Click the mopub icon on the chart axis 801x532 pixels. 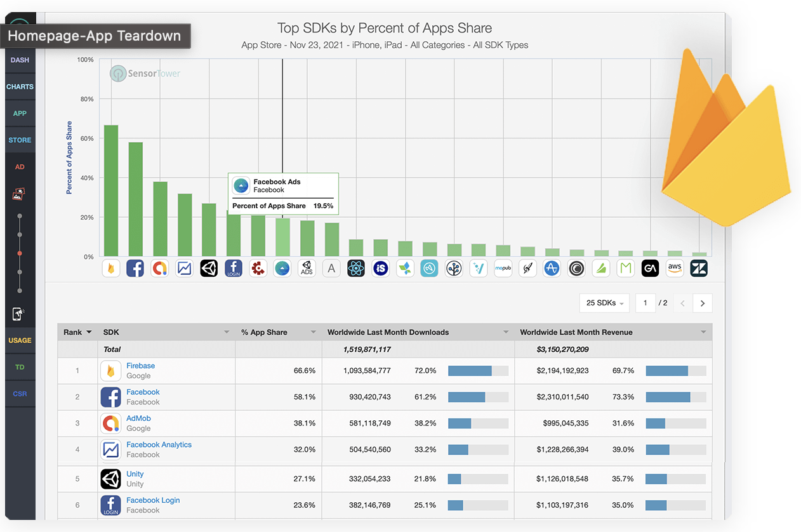tap(503, 269)
